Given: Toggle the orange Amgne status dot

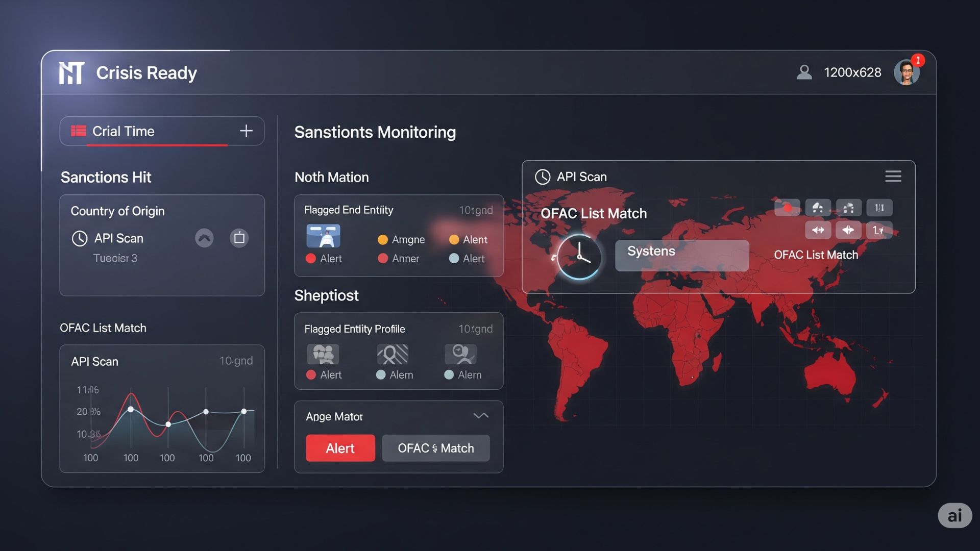Looking at the screenshot, I should pyautogui.click(x=382, y=240).
